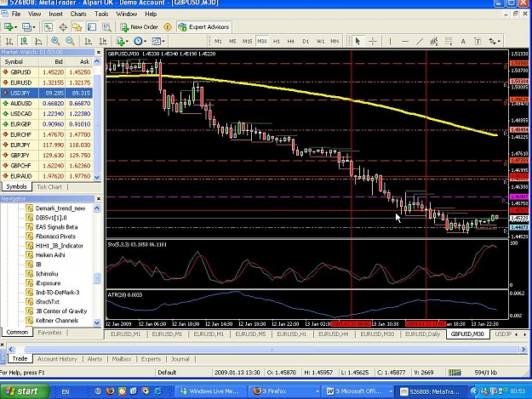Open a new chart with the toolbar icon

pos(9,26)
